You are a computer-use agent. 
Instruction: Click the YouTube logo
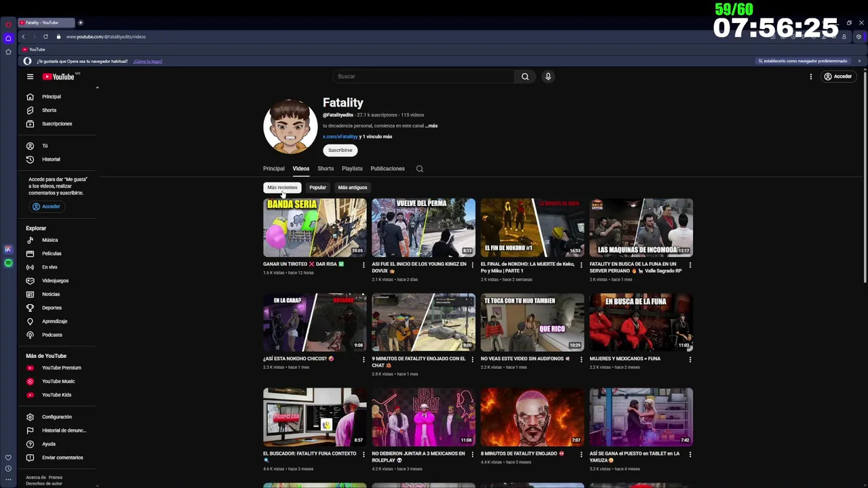(x=60, y=77)
